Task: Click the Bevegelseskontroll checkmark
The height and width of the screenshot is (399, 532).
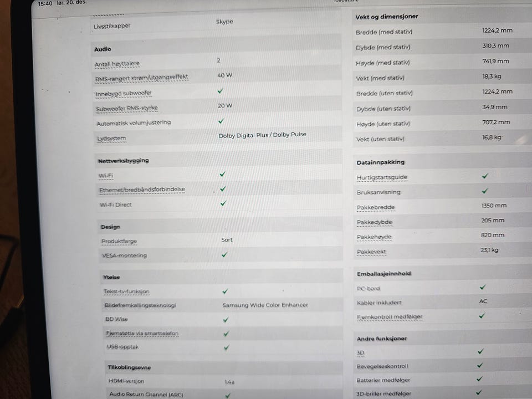Action: (x=480, y=365)
